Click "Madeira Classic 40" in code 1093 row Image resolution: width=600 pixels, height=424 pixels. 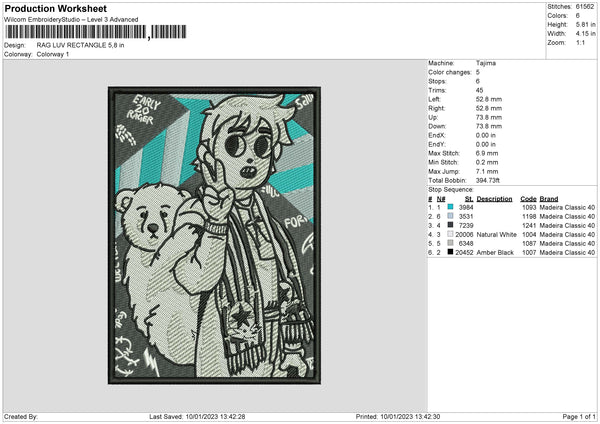coord(567,207)
